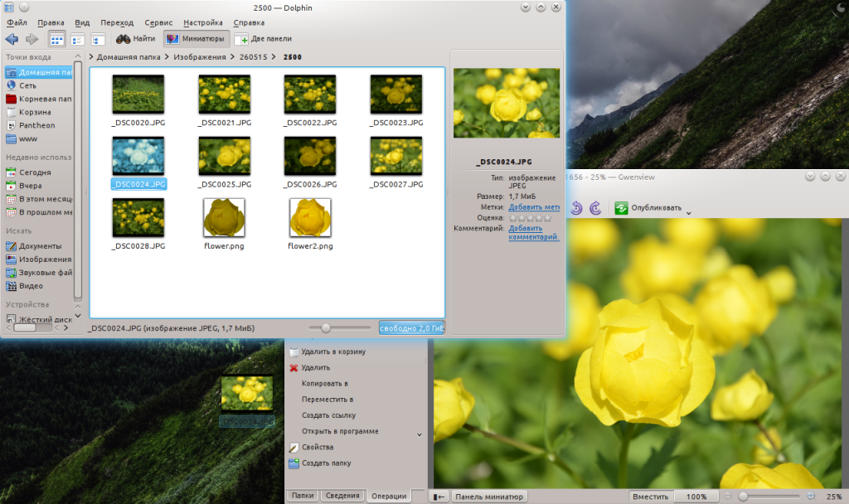Rotate image left in Gwenview toolbar

pyautogui.click(x=576, y=208)
